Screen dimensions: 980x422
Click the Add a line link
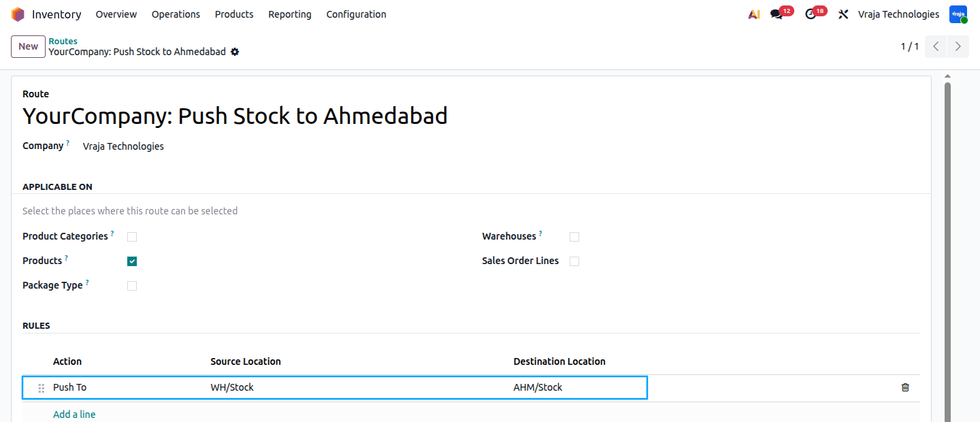tap(74, 414)
